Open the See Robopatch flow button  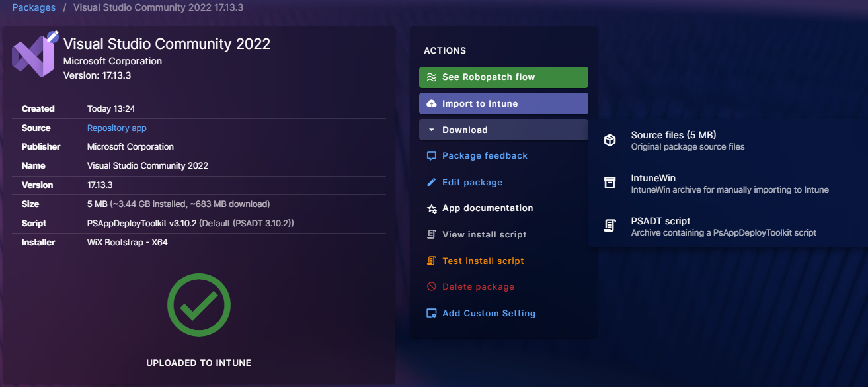click(504, 77)
